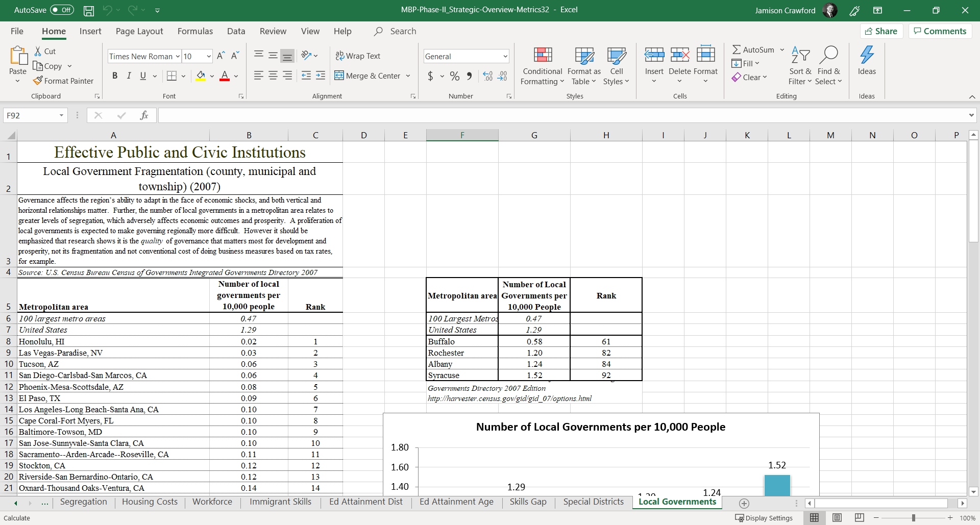The width and height of the screenshot is (980, 525).
Task: Expand the Merge & Center dropdown arrow
Action: point(408,76)
